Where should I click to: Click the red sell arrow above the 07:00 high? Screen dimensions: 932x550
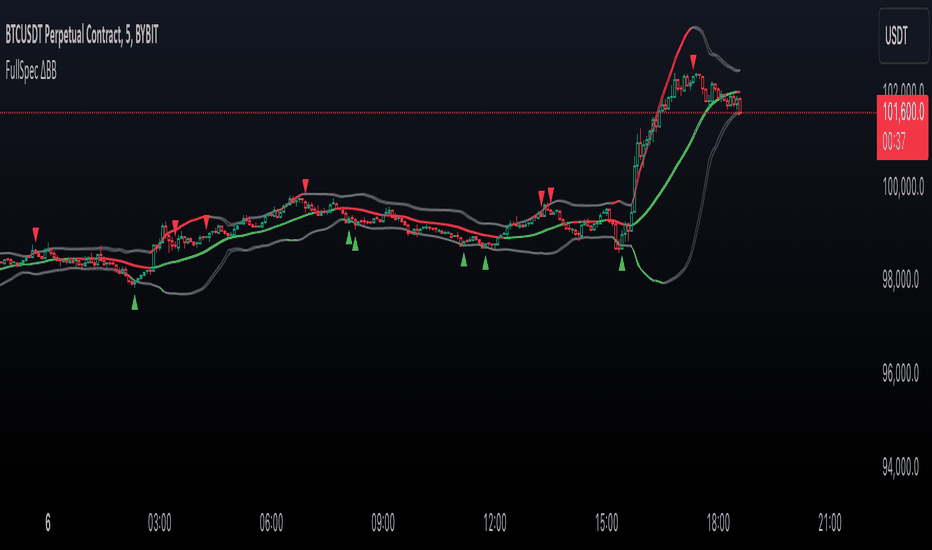click(305, 186)
